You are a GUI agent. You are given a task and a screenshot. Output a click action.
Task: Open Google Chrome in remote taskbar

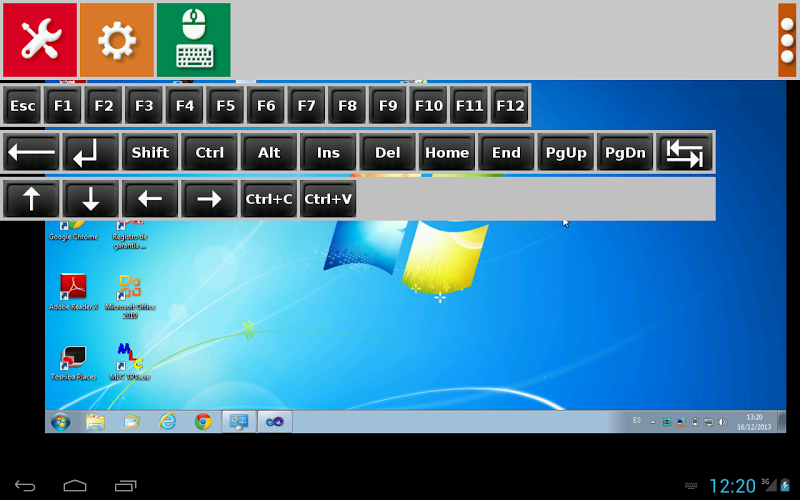pos(203,422)
